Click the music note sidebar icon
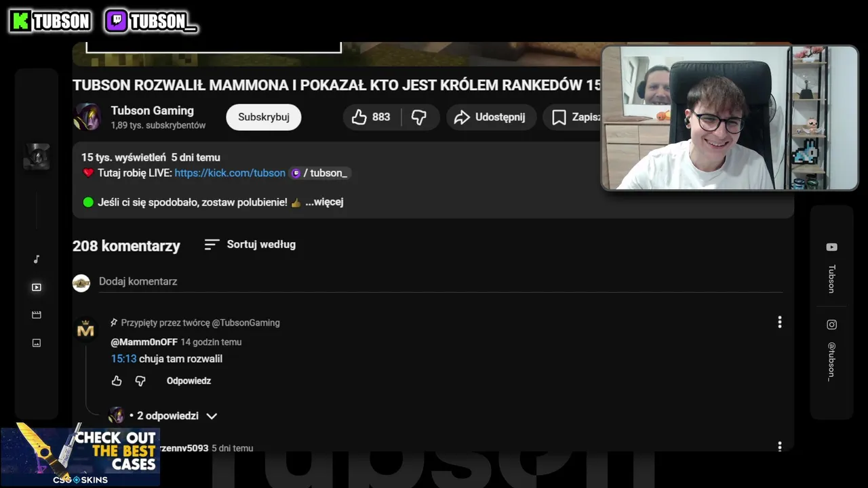The image size is (868, 488). click(37, 259)
